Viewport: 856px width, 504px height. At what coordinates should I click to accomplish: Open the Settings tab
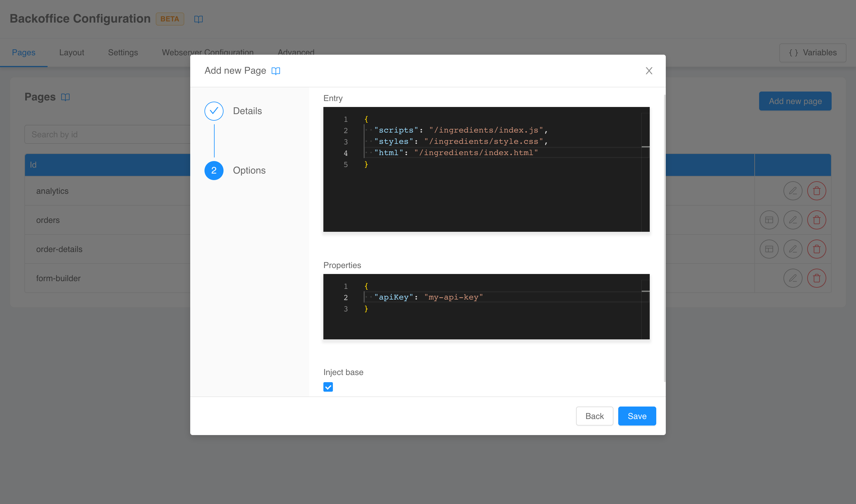pos(123,53)
